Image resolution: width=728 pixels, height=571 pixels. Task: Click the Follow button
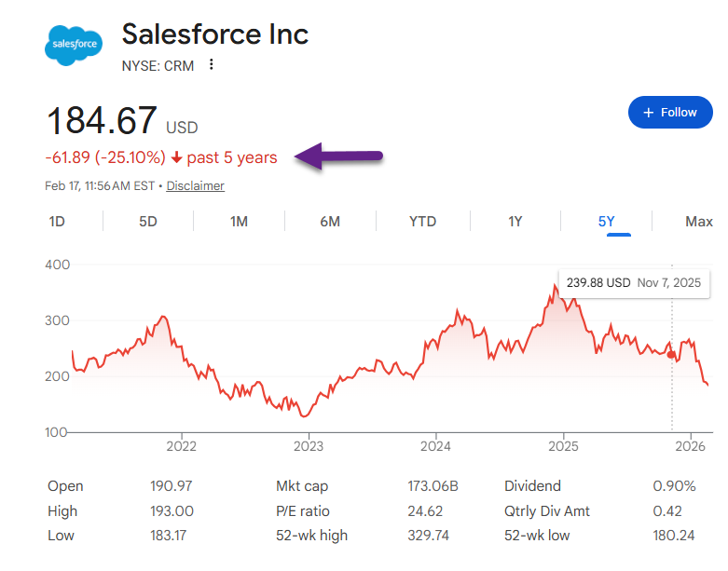pos(669,113)
